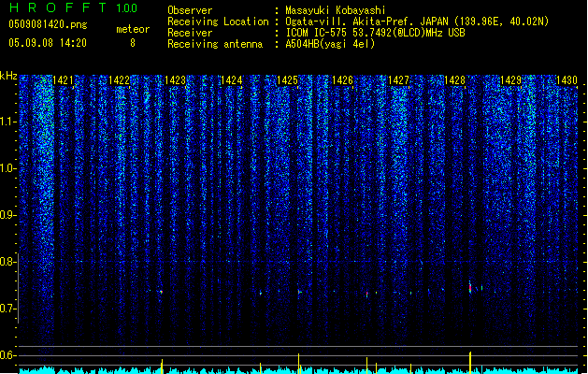Screen dimensions: 588x374
Task: Click the kHz axis unit label
Action: pos(8,76)
